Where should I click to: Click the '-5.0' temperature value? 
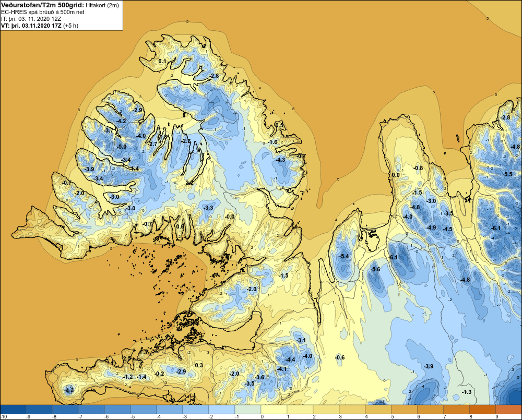click(x=122, y=147)
